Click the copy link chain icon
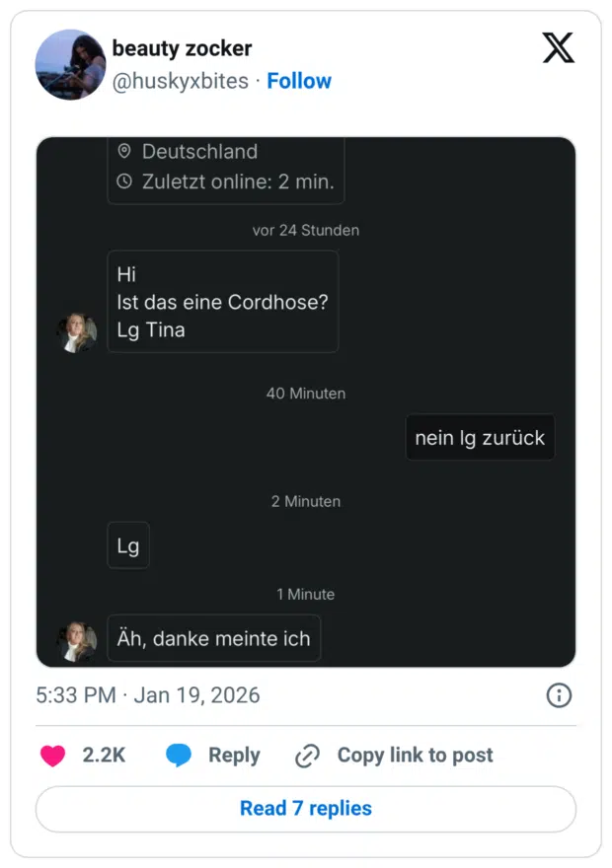The image size is (612, 868). 308,756
